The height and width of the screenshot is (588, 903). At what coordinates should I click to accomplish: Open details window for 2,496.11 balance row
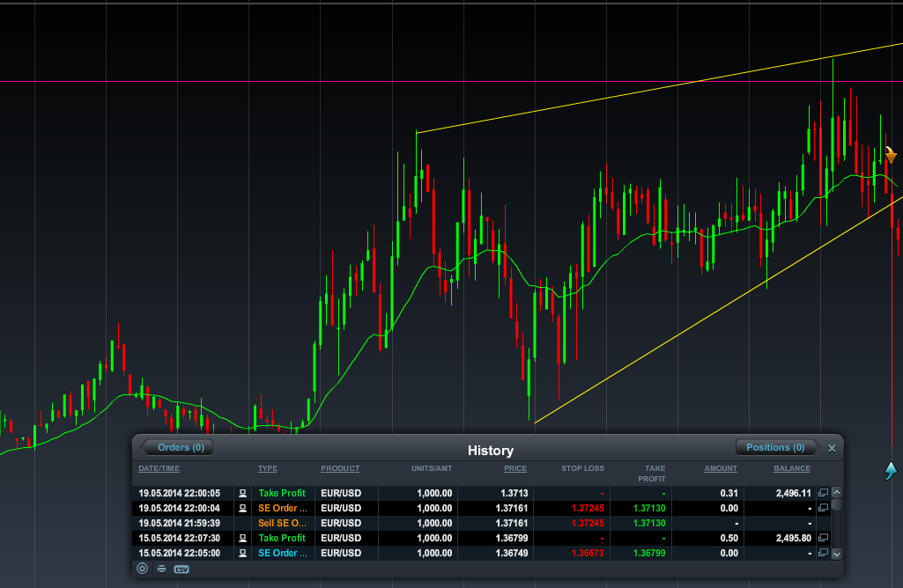[824, 493]
